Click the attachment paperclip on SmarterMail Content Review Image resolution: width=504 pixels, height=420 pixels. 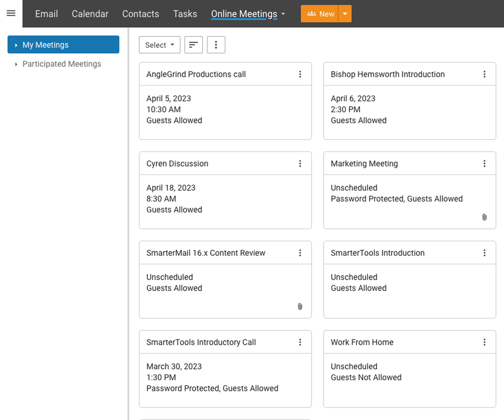point(300,307)
